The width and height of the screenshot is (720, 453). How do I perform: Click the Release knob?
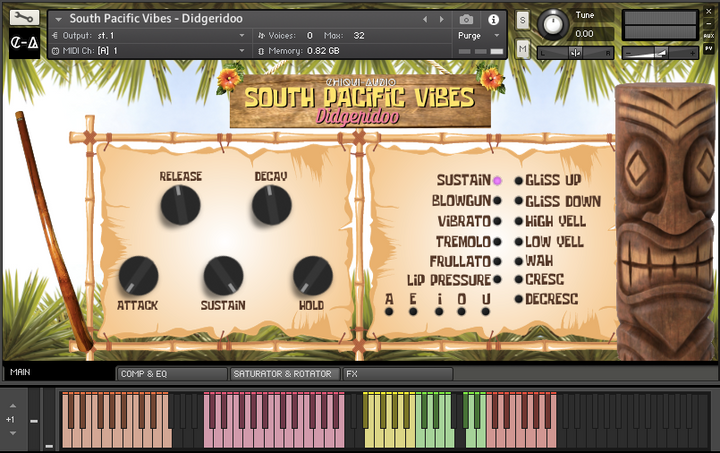pyautogui.click(x=180, y=205)
